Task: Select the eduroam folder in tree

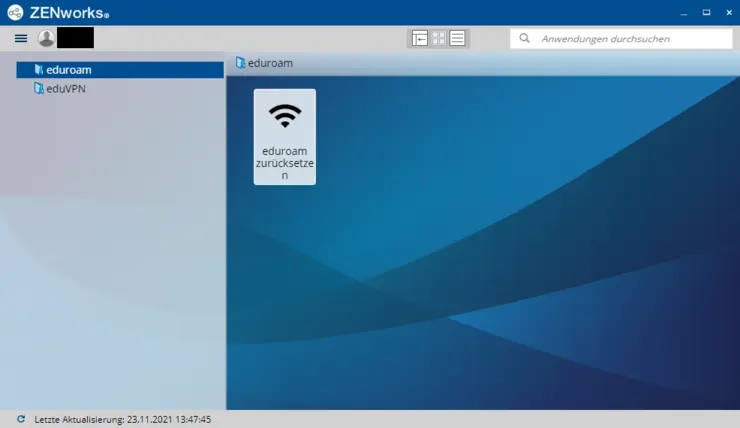Action: (68, 70)
